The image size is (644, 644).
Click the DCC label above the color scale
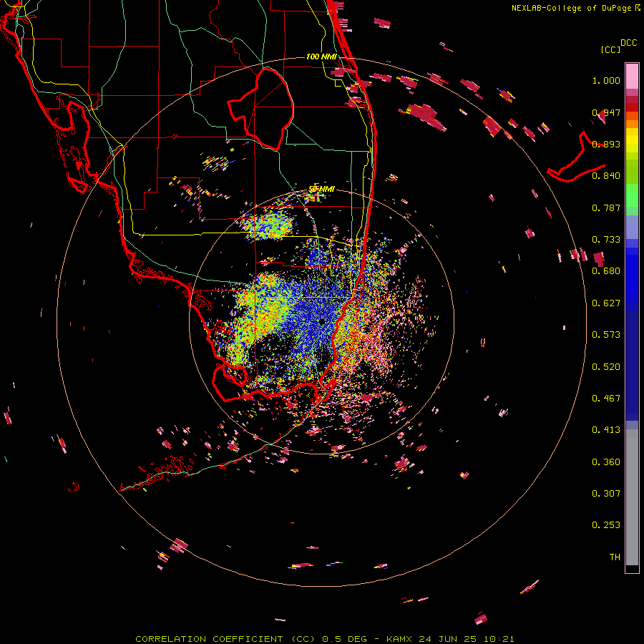click(x=628, y=43)
